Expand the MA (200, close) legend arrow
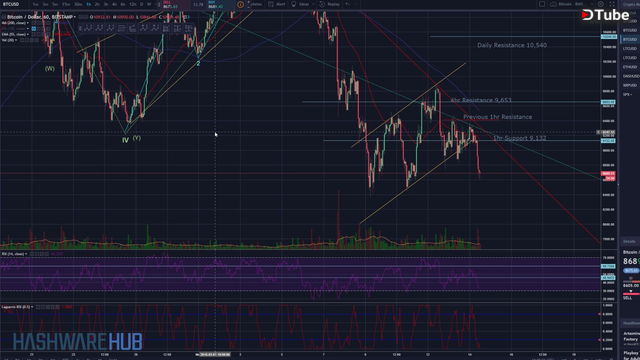 pos(28,23)
